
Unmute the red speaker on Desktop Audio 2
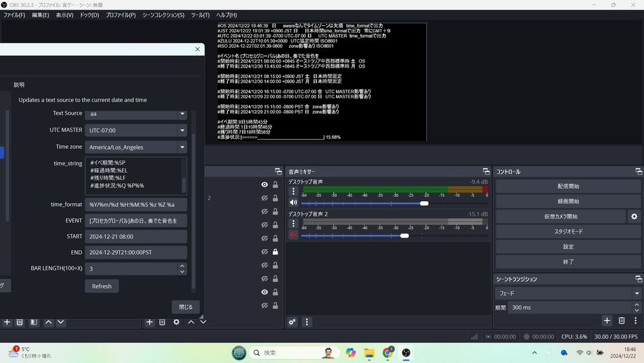point(294,235)
